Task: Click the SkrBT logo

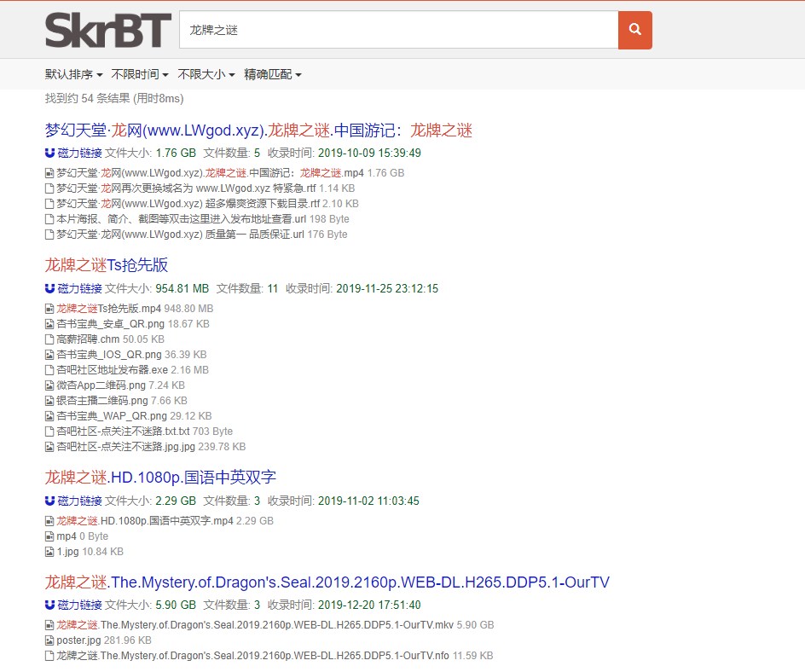Action: coord(108,30)
